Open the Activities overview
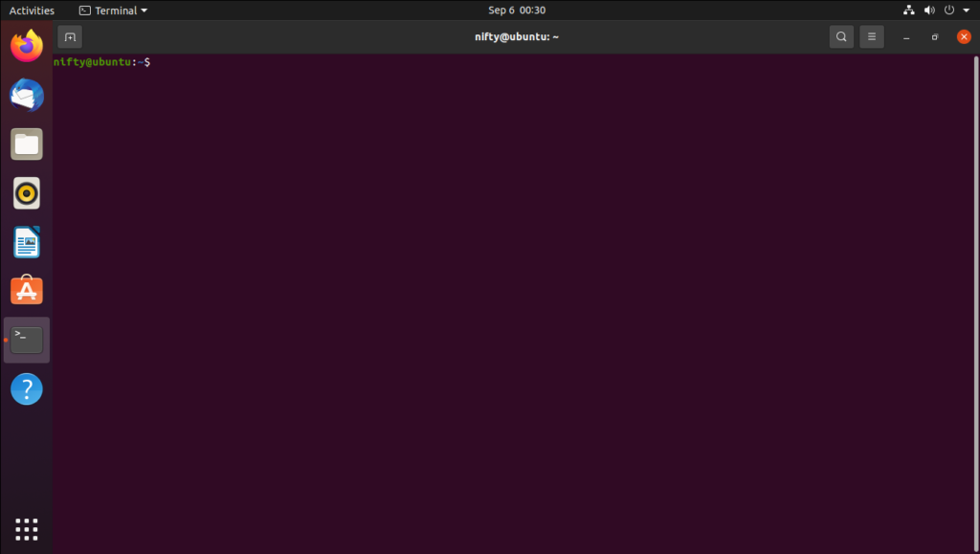 click(32, 11)
